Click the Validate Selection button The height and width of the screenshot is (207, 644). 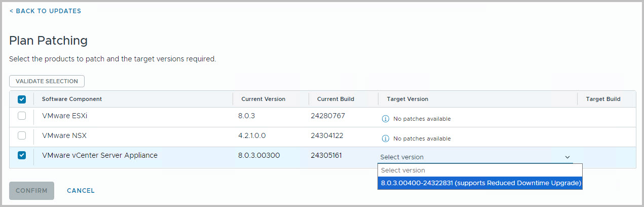point(47,81)
